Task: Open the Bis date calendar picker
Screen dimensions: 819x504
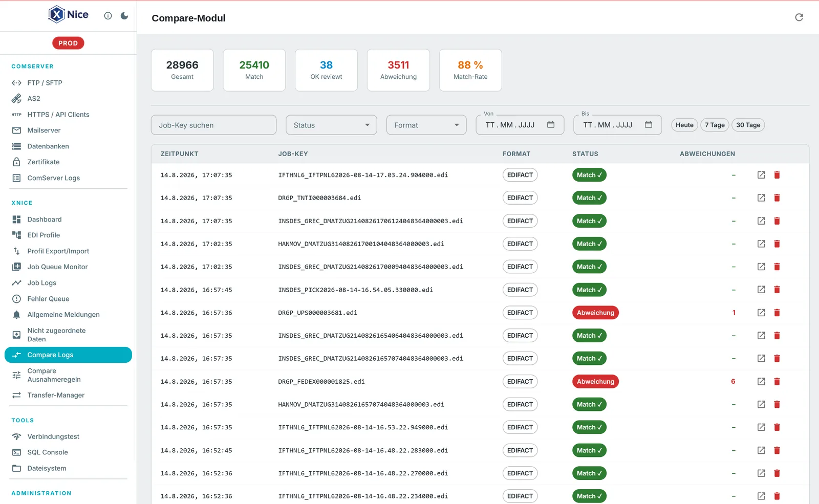Action: 649,125
